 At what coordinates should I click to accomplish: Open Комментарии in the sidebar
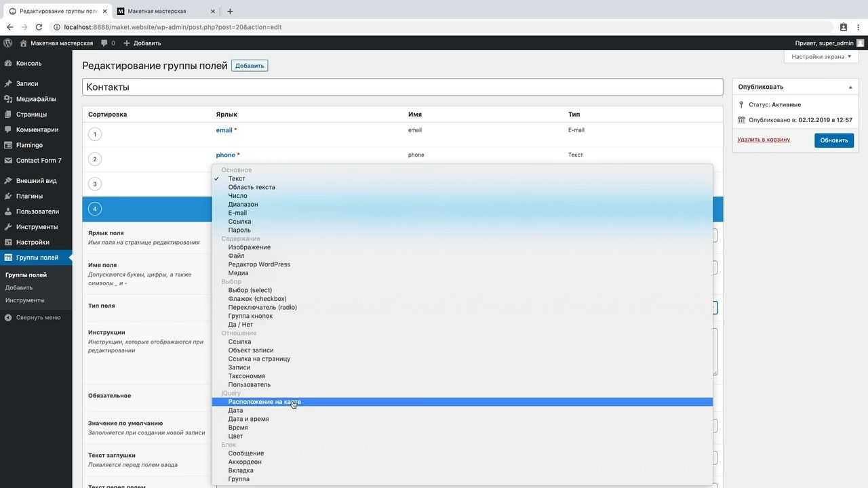coord(36,129)
